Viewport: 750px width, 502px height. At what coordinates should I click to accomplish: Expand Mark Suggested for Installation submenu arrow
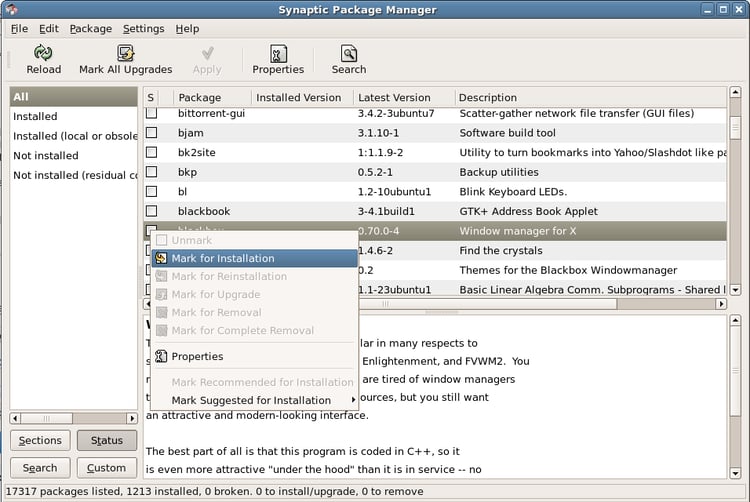353,400
